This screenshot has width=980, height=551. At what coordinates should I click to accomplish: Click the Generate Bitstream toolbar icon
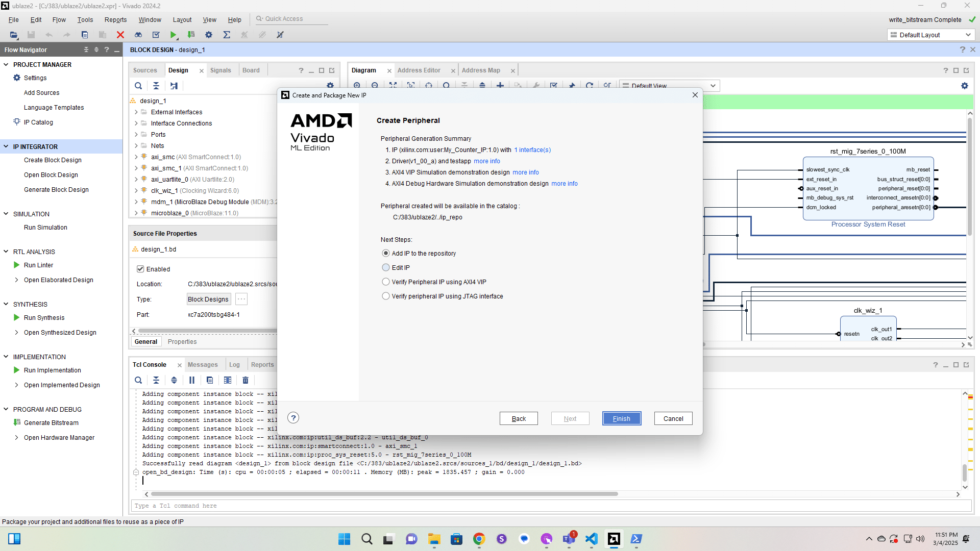point(191,35)
